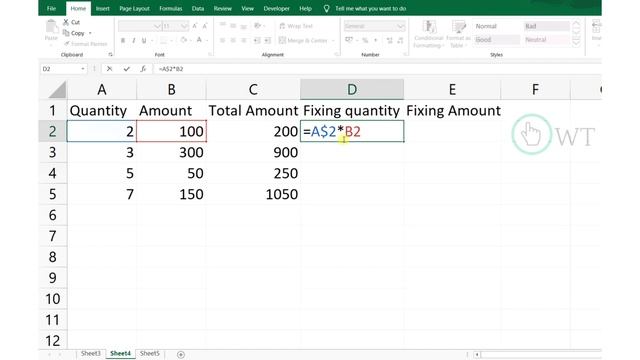Click the decrease indent icon
The height and width of the screenshot is (360, 640).
[257, 40]
